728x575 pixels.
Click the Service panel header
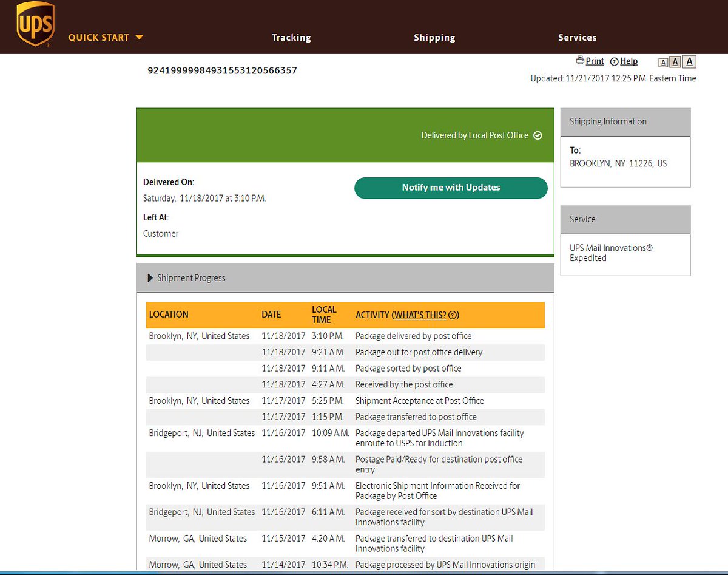coord(625,220)
